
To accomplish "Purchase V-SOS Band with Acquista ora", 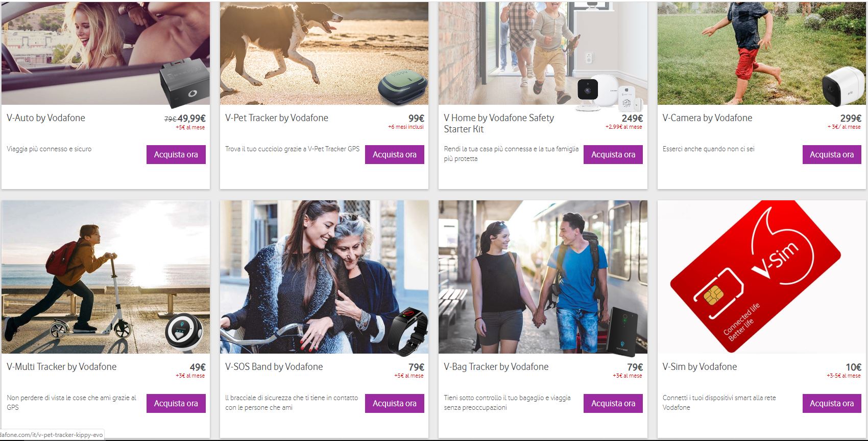I will pos(395,403).
